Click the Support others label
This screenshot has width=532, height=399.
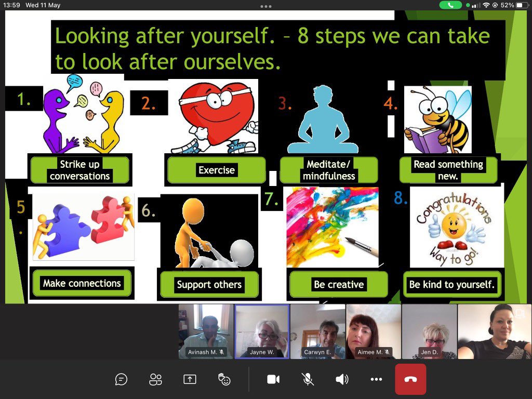pyautogui.click(x=209, y=284)
